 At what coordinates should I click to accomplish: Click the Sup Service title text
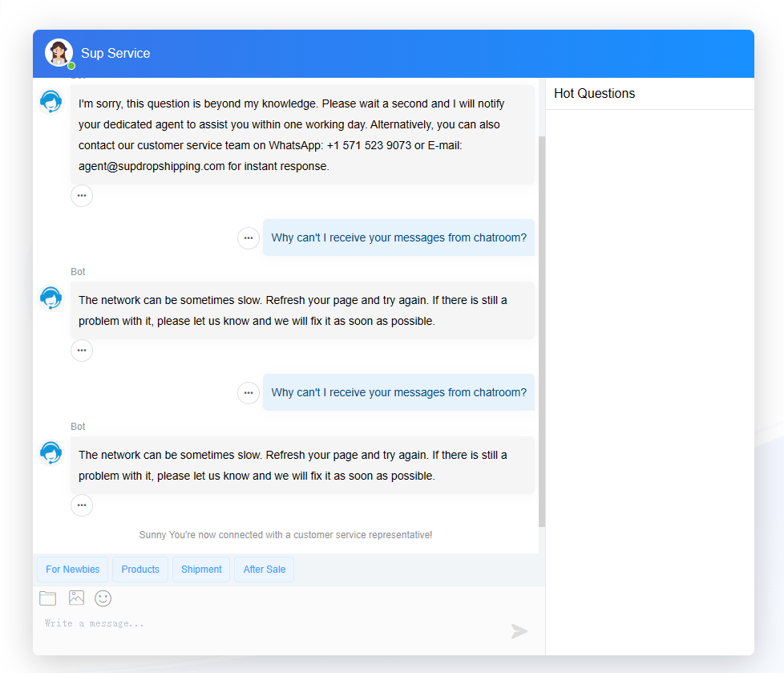click(x=115, y=53)
